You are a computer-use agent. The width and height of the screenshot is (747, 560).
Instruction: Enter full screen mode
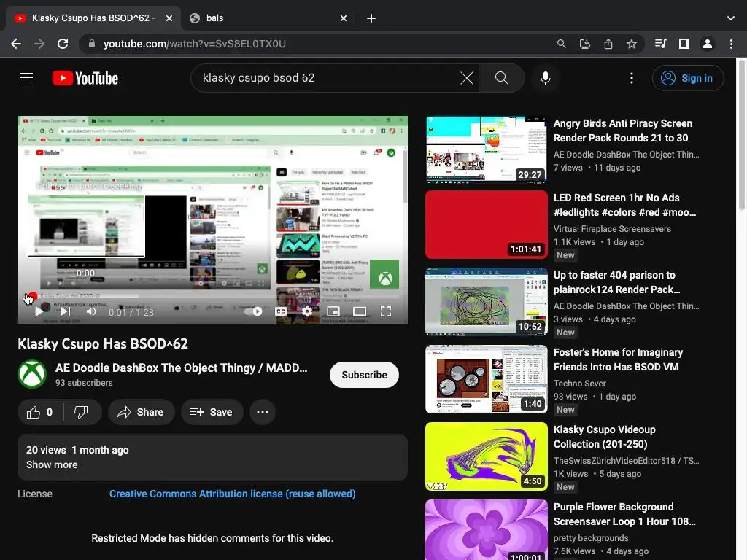[386, 311]
